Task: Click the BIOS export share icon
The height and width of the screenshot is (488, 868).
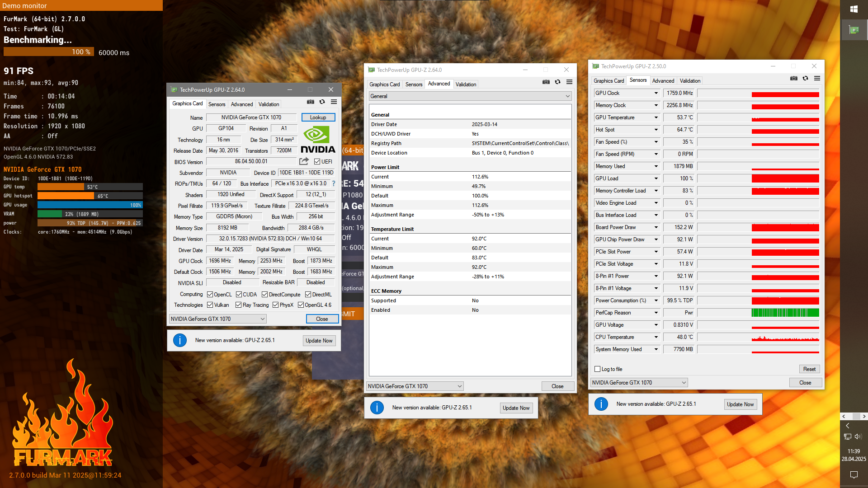Action: [304, 161]
